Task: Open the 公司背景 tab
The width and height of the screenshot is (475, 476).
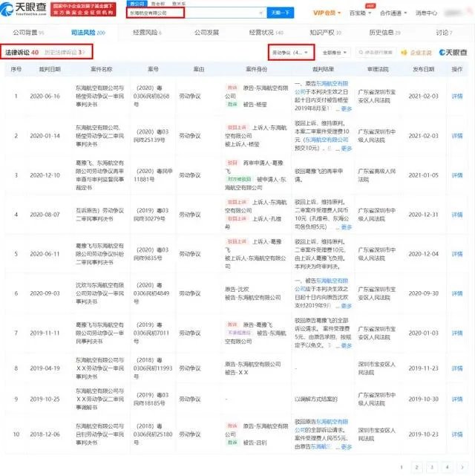Action: point(28,33)
